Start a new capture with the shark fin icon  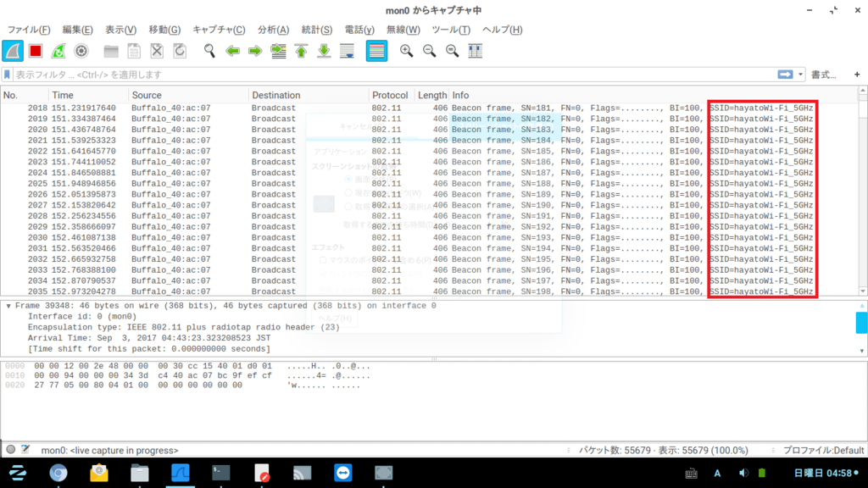pos(13,51)
